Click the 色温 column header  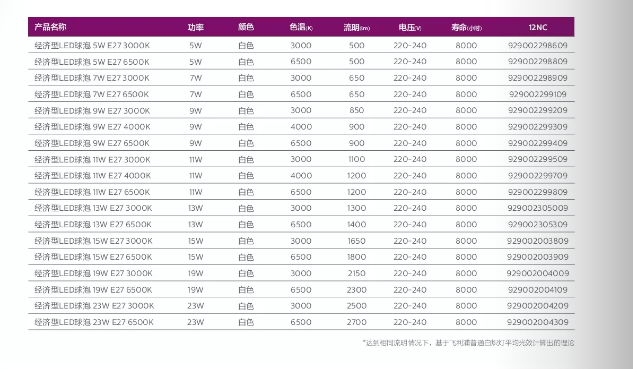pyautogui.click(x=301, y=27)
